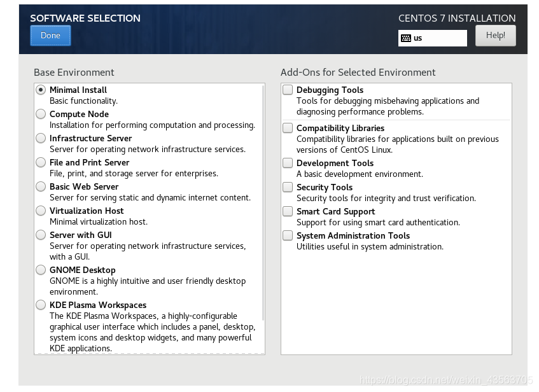The height and width of the screenshot is (392, 539).
Task: Select the KDE Plasma Workspaces radio button
Action: tap(41, 305)
